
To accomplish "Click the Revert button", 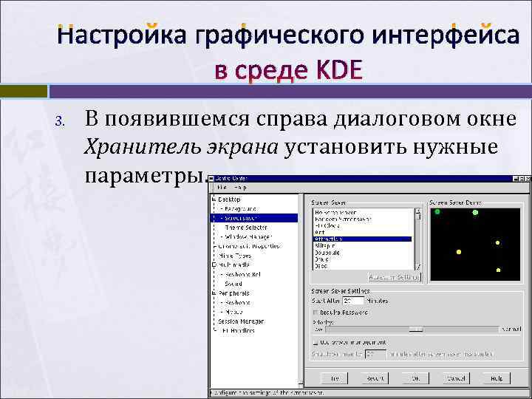I will click(375, 378).
